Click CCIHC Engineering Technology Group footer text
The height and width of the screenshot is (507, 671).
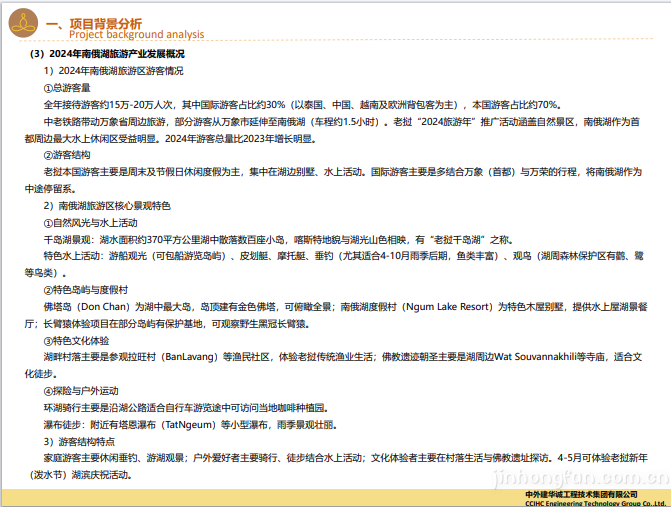(x=595, y=502)
